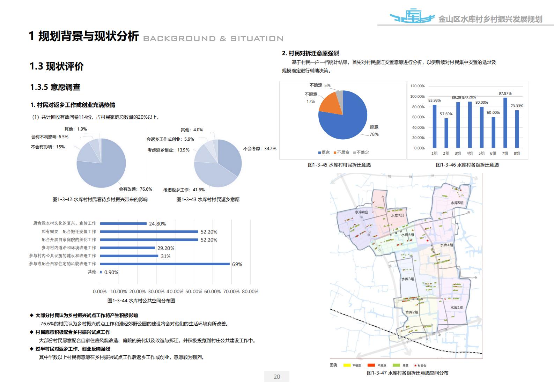554x392 pixels.
Task: Click heading 1. 村民对返乡工作或创业充满热情
Action: pyautogui.click(x=73, y=105)
